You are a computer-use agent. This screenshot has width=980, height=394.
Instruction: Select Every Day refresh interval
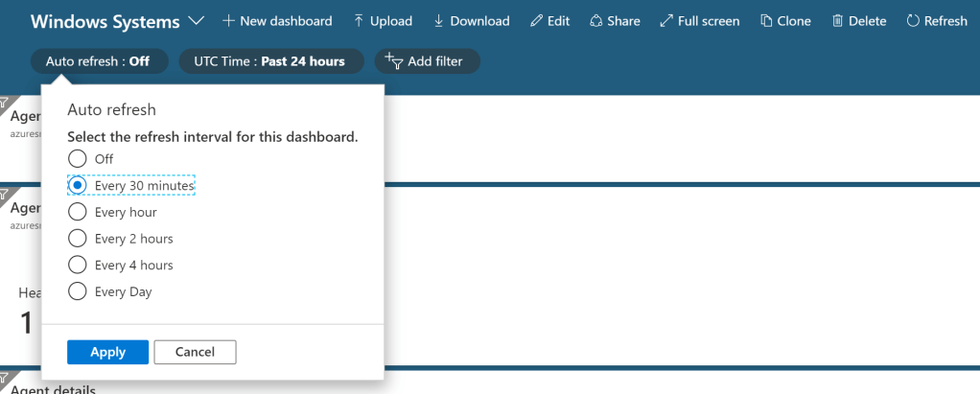78,291
